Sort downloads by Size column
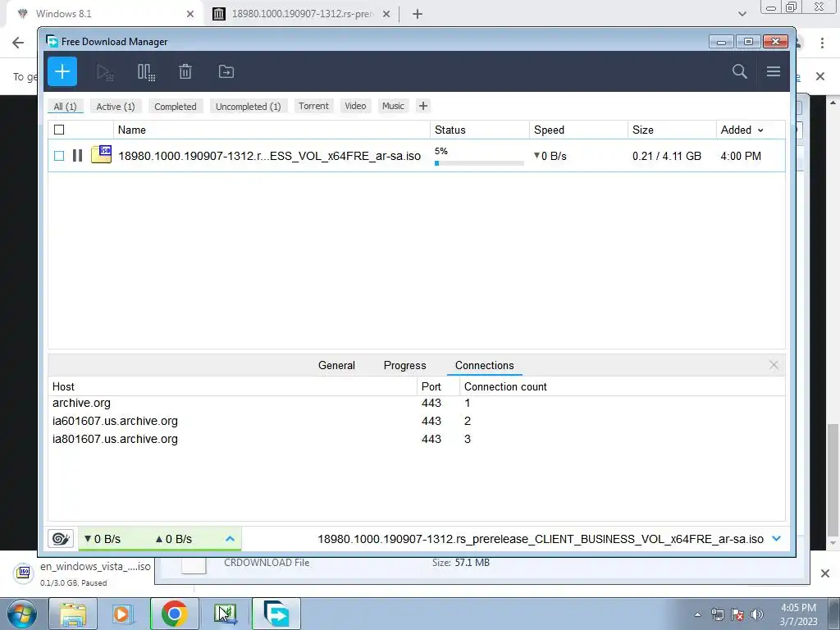The image size is (840, 630). click(672, 130)
